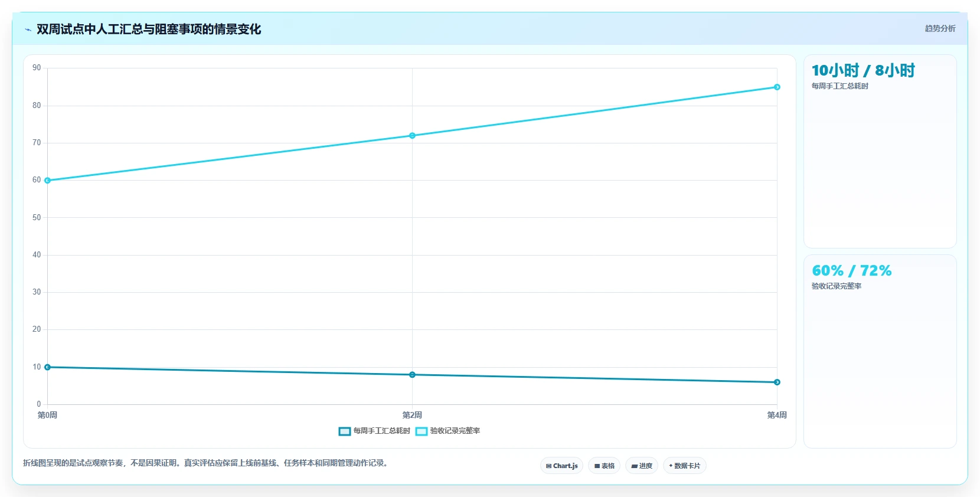
Task: Click the 验收记录完整率 data point at 第4周
Action: click(x=777, y=87)
